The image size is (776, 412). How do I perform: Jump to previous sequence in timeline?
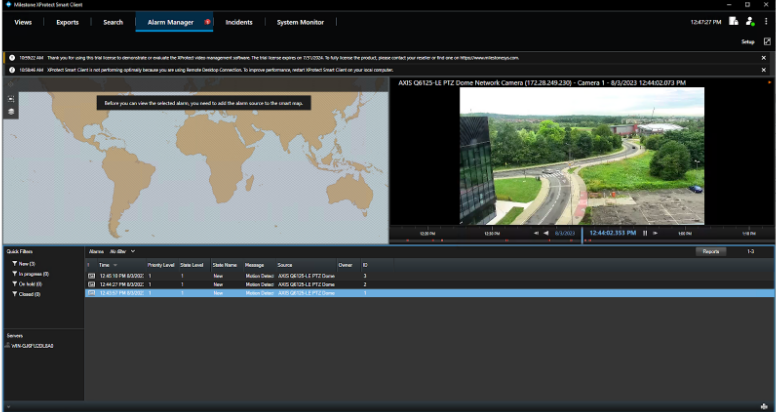click(536, 233)
